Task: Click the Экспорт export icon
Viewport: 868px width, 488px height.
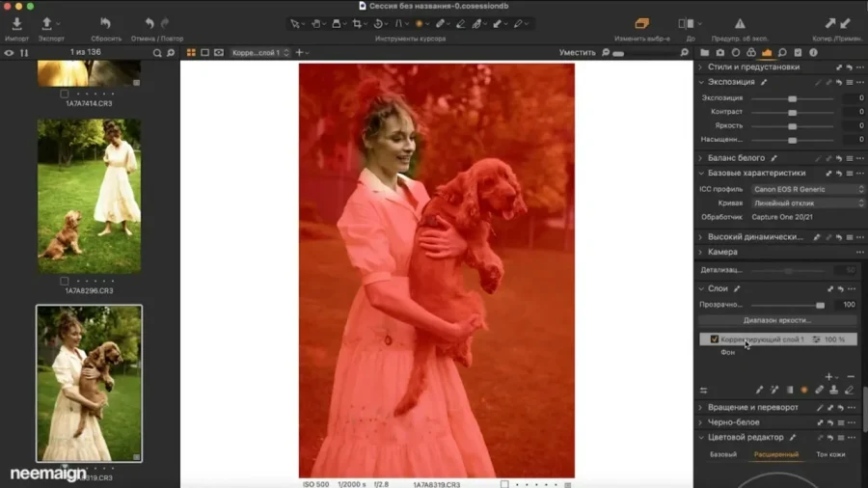Action: tap(46, 23)
